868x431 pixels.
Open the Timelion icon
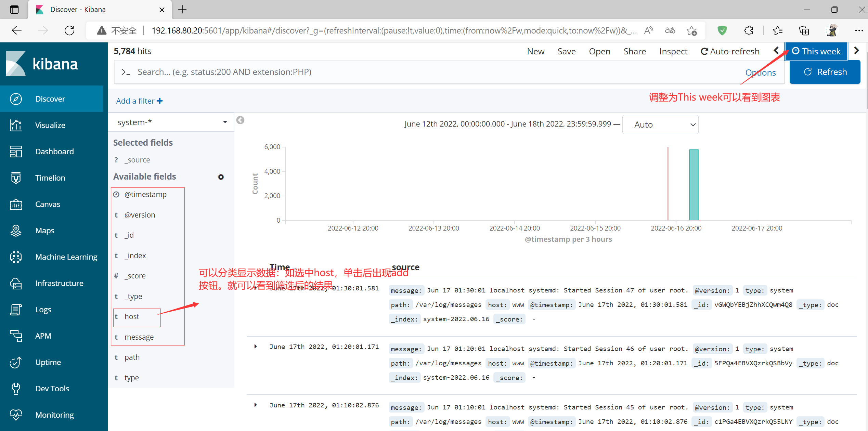pos(16,178)
